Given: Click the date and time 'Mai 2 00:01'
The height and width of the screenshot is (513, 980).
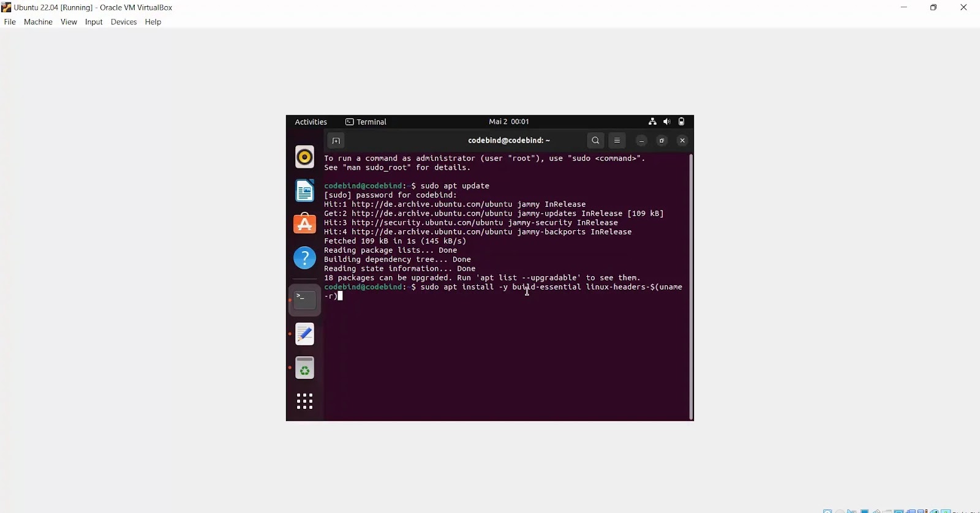Looking at the screenshot, I should tap(509, 122).
